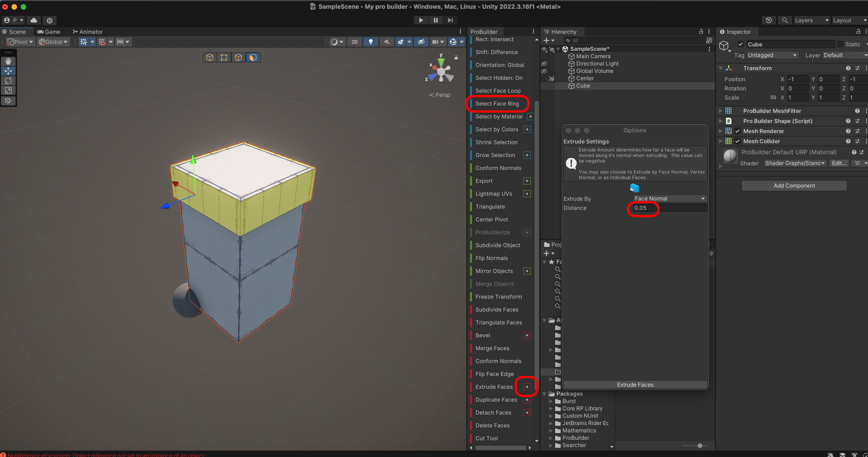Click the Undo History icon
The width and height of the screenshot is (868, 457).
point(769,20)
